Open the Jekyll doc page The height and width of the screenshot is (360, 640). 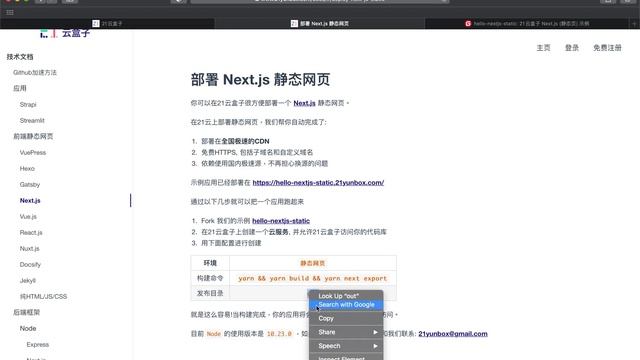(x=27, y=280)
